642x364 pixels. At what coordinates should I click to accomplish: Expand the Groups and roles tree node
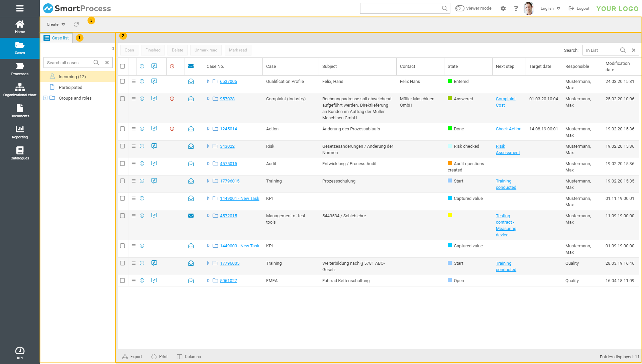(x=45, y=98)
